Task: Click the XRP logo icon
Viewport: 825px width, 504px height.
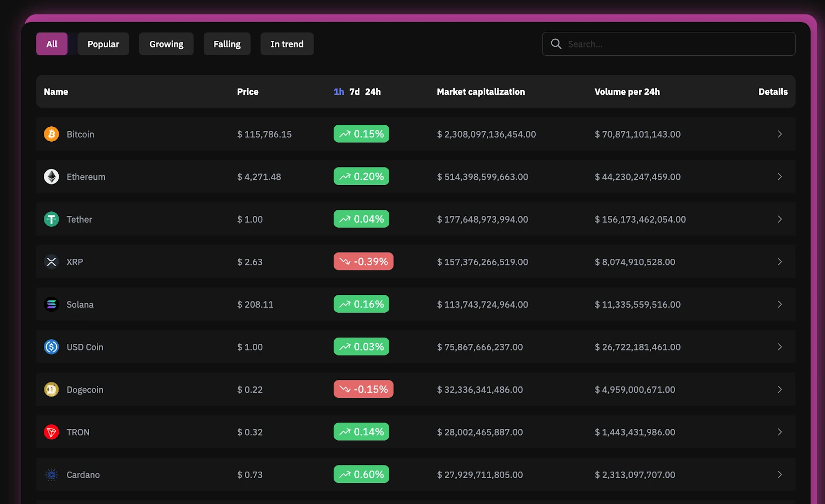Action: 52,262
